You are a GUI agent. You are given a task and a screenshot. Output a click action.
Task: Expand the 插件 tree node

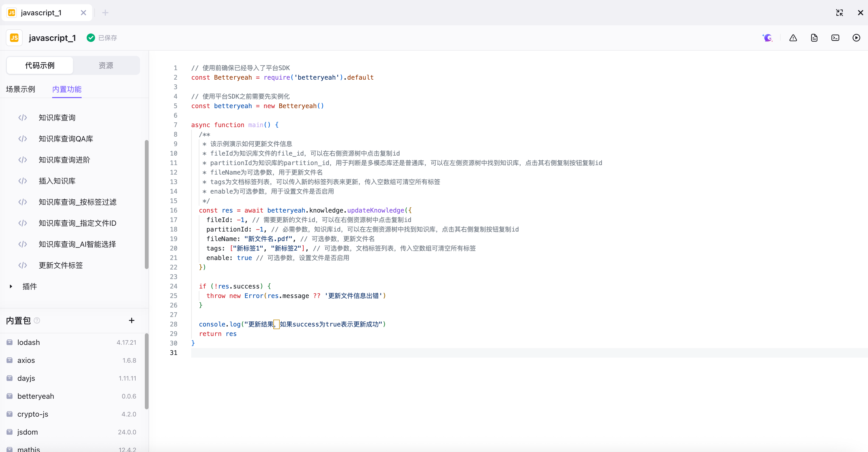pos(11,286)
